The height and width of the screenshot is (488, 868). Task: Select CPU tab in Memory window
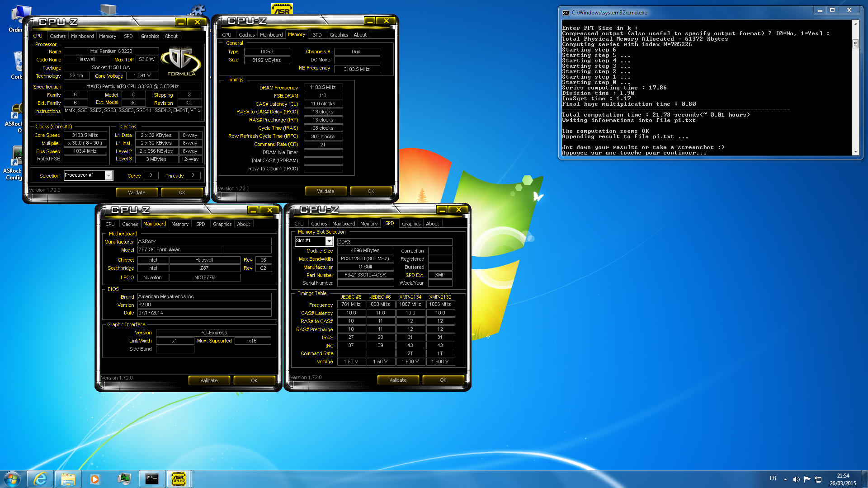tap(227, 35)
